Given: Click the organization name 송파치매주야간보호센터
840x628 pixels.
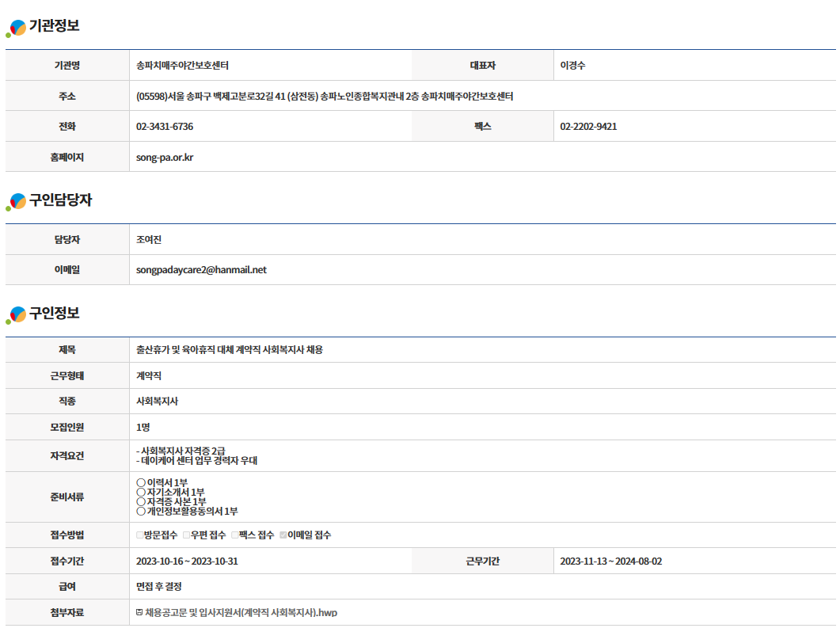Looking at the screenshot, I should (183, 66).
